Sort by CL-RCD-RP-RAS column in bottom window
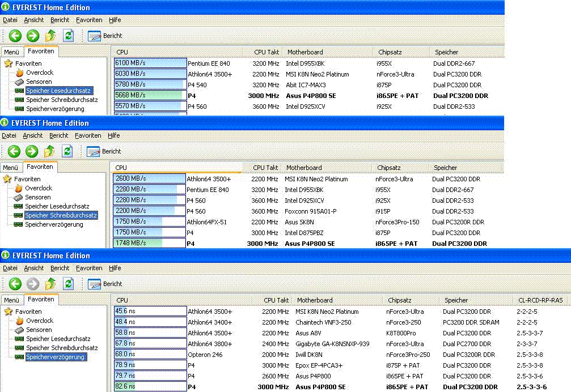Viewport: 571px width, 392px height. click(540, 300)
